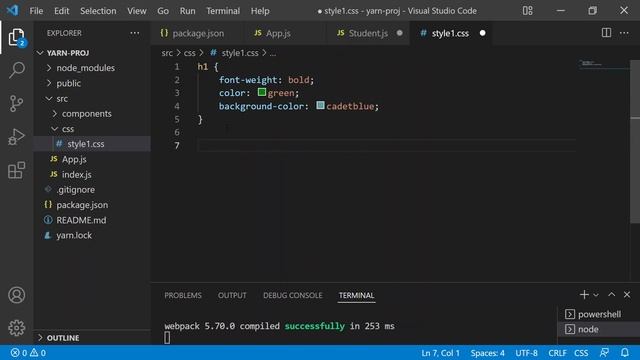Open the View menu
Image resolution: width=640 pixels, height=360 pixels.
coord(136,11)
